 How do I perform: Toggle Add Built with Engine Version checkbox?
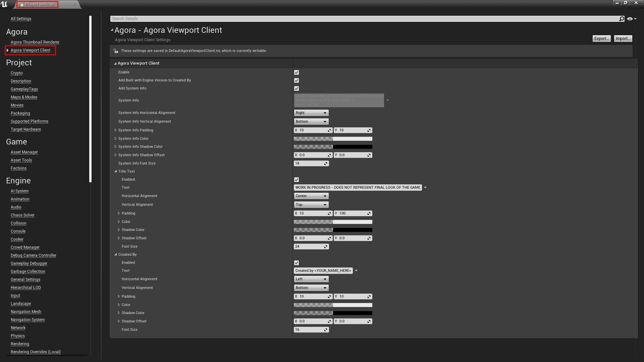click(297, 80)
